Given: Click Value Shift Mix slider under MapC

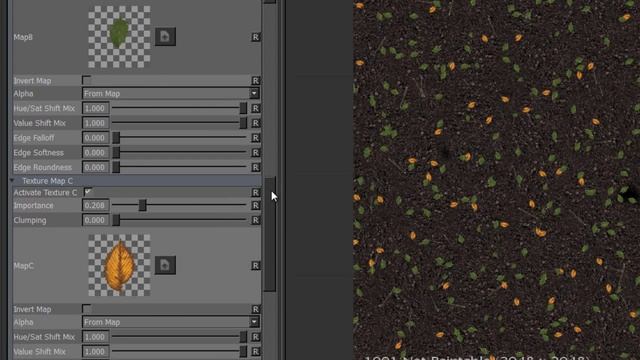Looking at the screenshot, I should click(x=180, y=351).
